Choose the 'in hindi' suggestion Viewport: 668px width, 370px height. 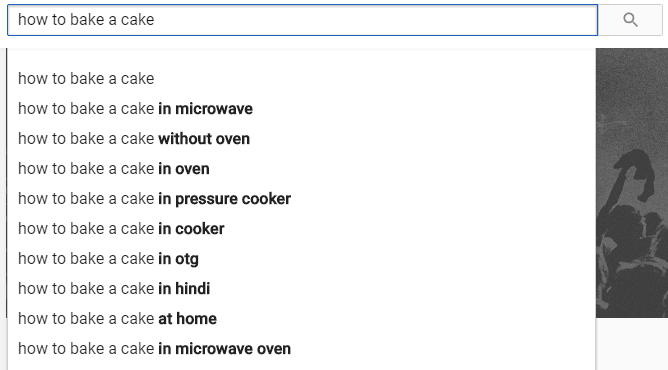click(301, 289)
